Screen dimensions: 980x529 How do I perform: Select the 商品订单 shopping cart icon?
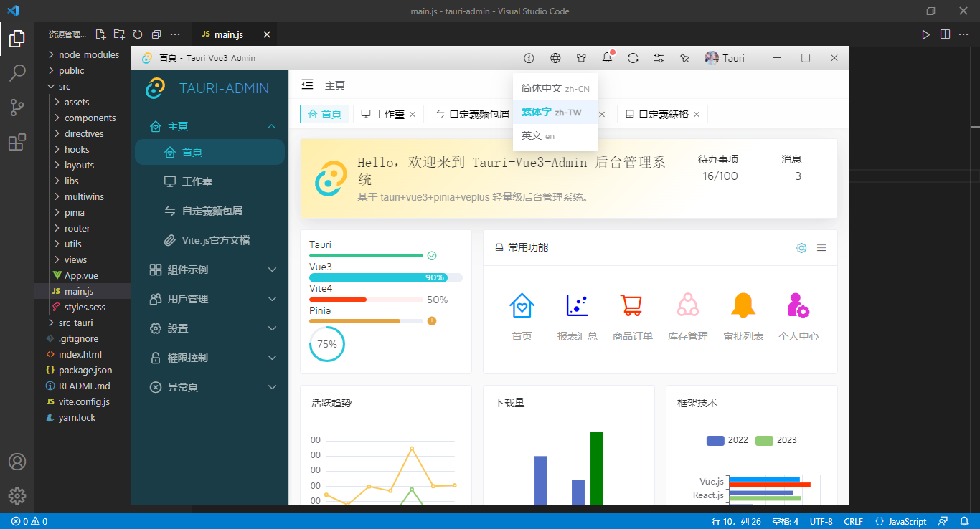pyautogui.click(x=632, y=305)
